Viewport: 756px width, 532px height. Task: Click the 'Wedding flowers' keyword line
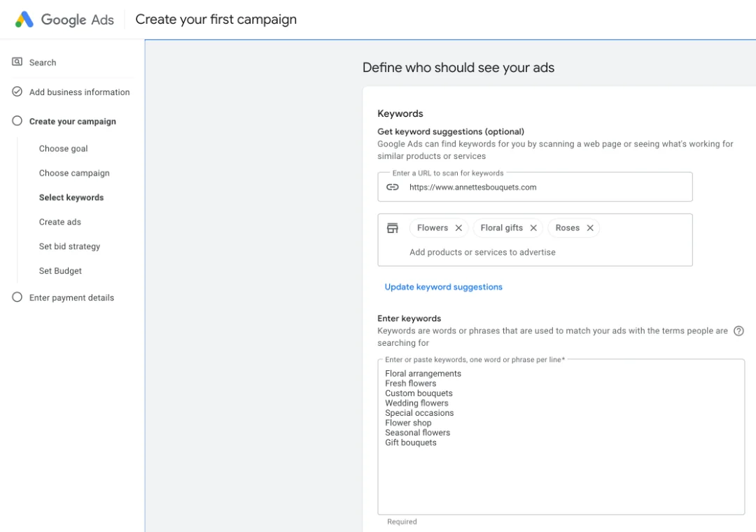click(x=416, y=403)
